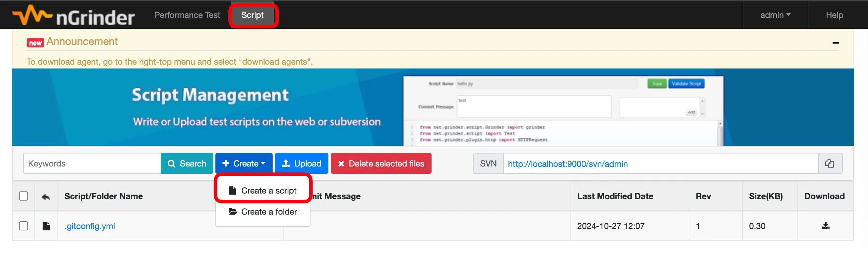
Task: Switch to the Performance Test tab
Action: [187, 15]
